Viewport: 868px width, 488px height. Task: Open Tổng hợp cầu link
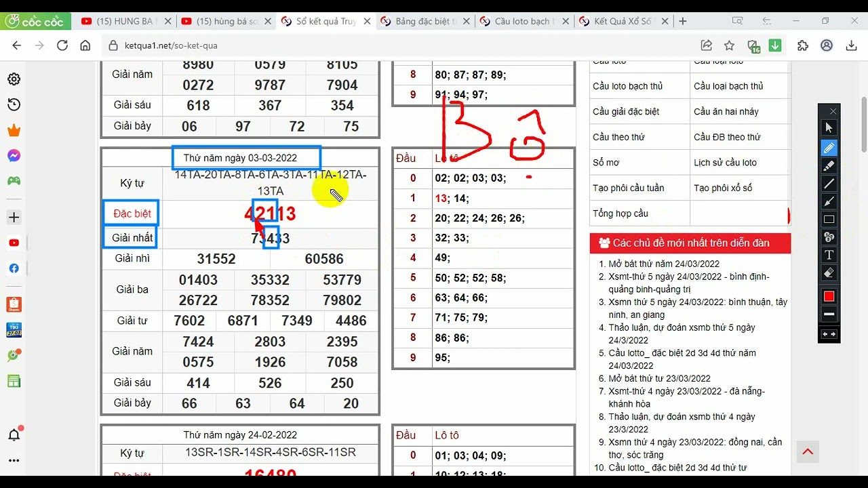[620, 213]
